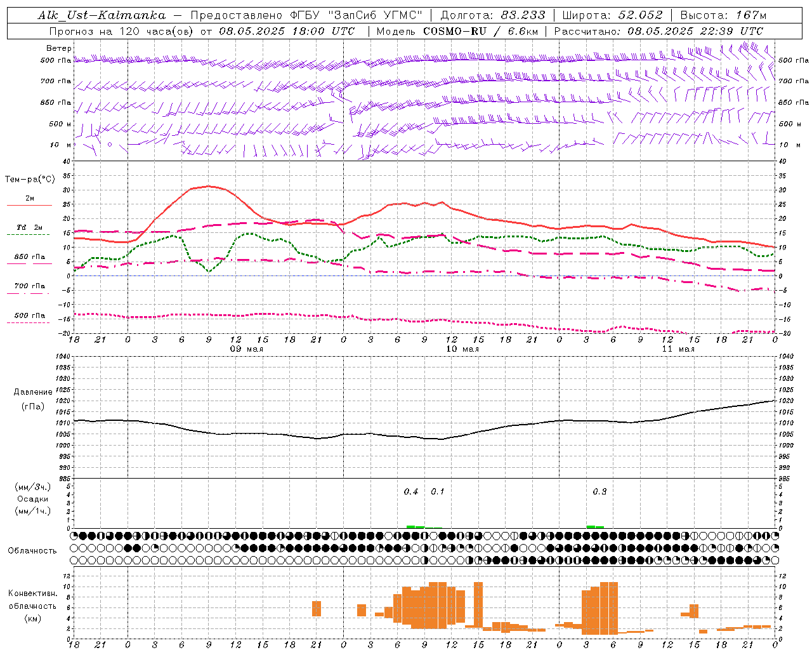
Task: Click the Широта: 52.052 header value
Action: (613, 15)
